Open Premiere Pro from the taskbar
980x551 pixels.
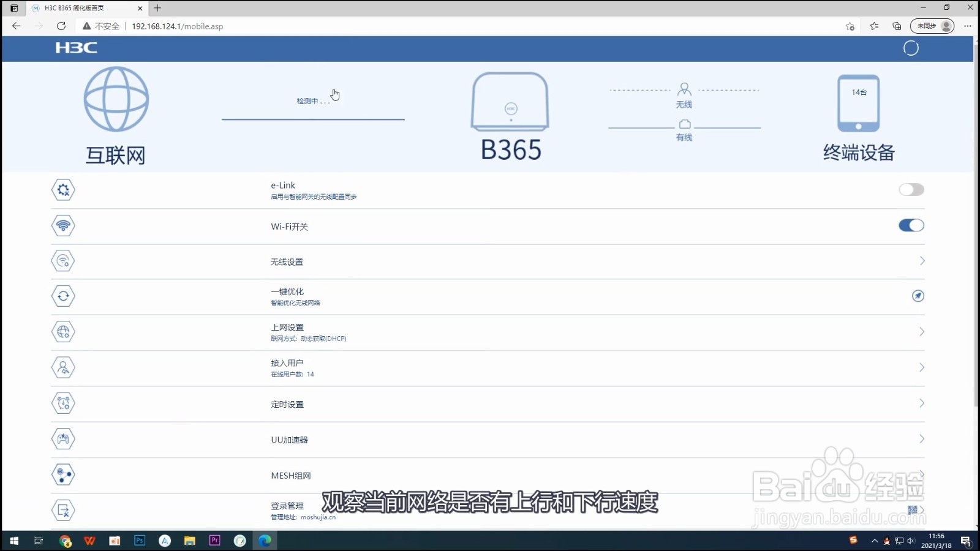tap(214, 541)
